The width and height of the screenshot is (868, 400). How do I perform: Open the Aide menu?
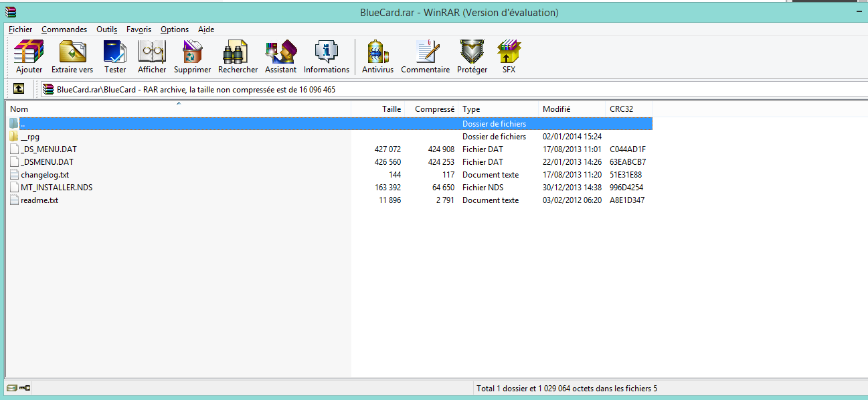click(206, 29)
